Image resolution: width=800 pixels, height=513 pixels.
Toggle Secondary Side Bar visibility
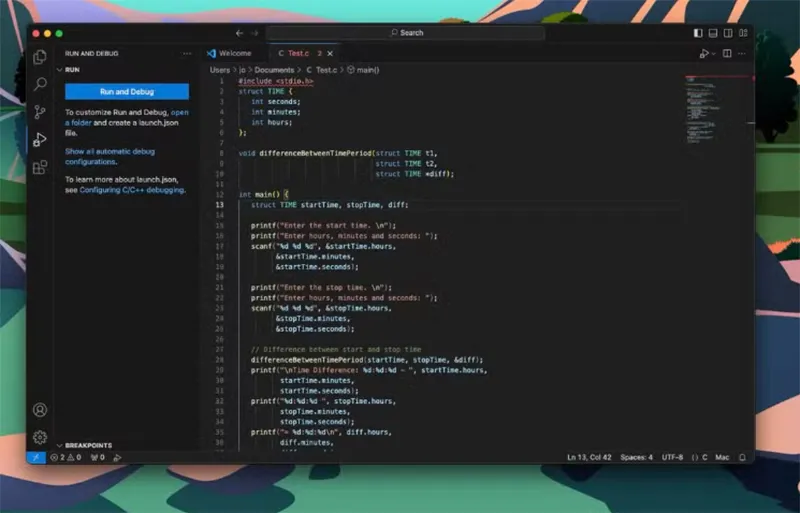(726, 33)
